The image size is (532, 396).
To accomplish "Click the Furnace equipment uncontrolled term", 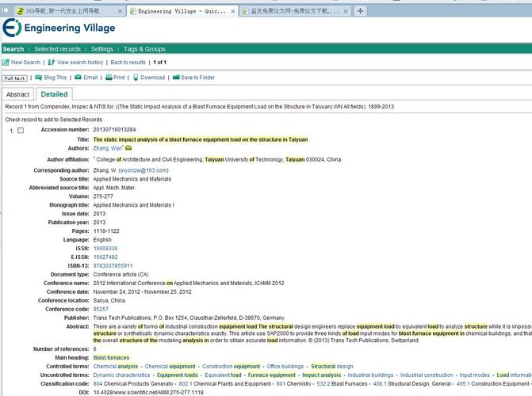I will click(x=272, y=375).
